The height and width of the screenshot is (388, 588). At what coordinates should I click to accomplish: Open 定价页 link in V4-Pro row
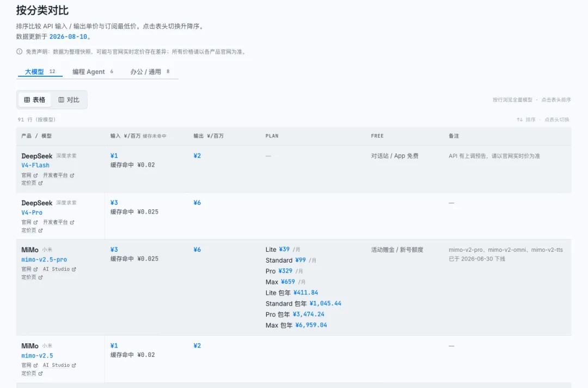click(x=32, y=231)
